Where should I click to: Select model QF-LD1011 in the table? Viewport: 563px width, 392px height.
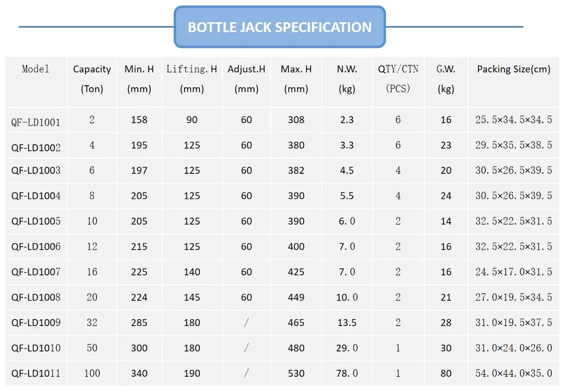(x=36, y=373)
